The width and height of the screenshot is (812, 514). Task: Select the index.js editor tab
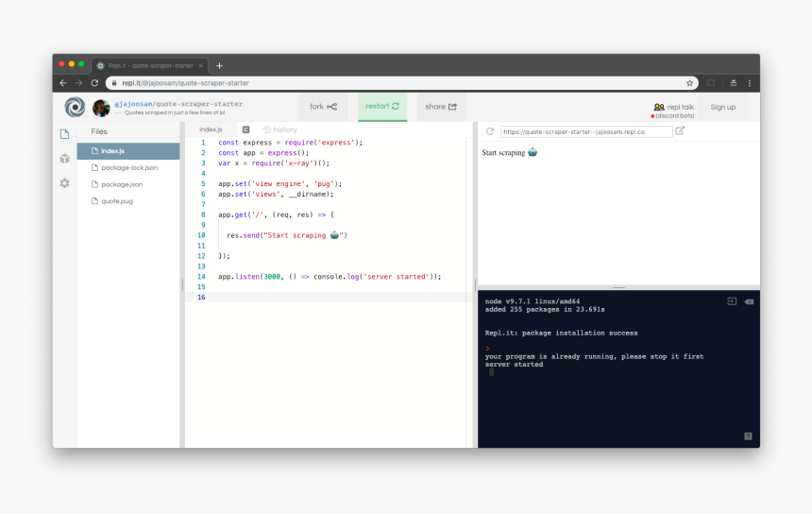tap(211, 129)
